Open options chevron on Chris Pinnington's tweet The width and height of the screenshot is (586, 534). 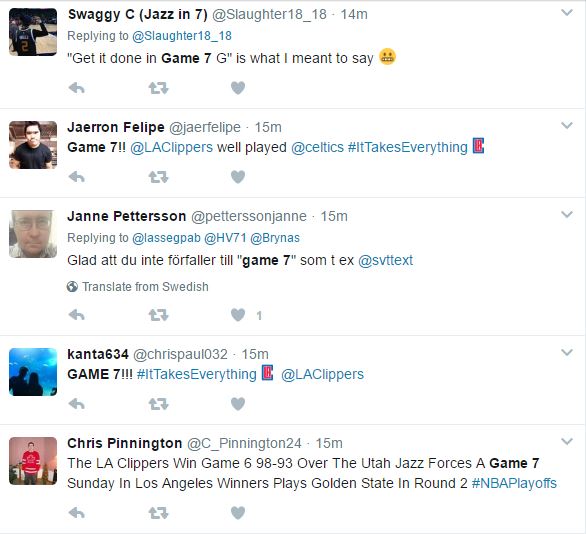567,442
